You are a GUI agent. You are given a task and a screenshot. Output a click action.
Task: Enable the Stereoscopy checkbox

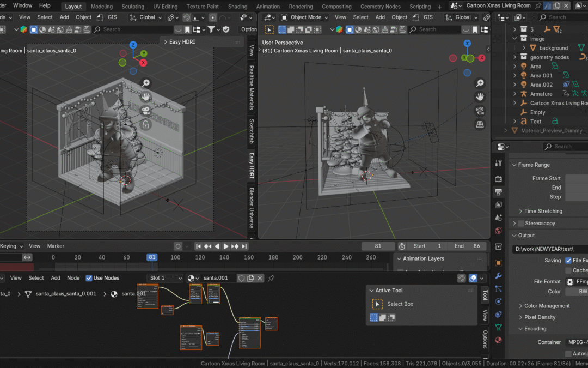[521, 224]
